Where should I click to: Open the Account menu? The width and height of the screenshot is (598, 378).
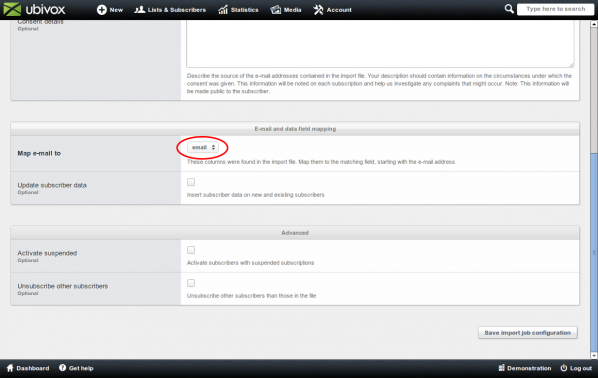pyautogui.click(x=332, y=10)
